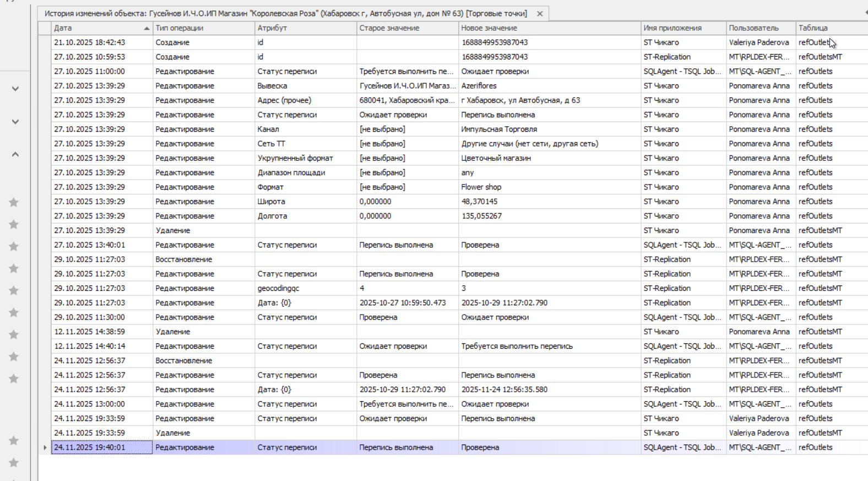This screenshot has height=481, width=868.
Task: Close the История изменений объекта tab
Action: pos(540,14)
